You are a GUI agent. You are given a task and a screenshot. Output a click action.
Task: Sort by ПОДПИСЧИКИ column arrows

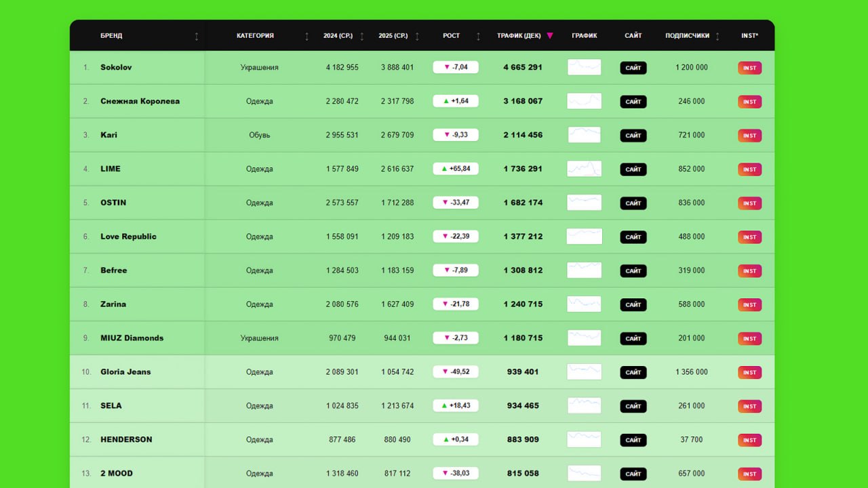tap(717, 36)
